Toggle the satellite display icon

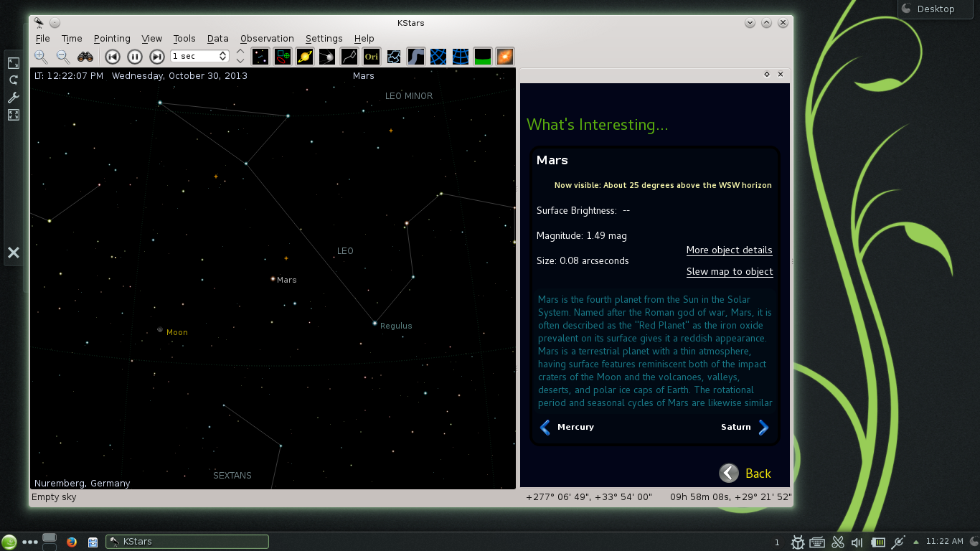pyautogui.click(x=327, y=57)
